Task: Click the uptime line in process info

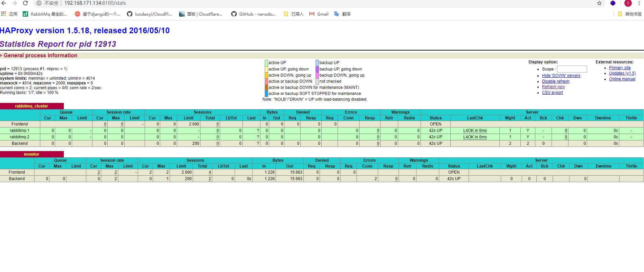Action: (21, 74)
